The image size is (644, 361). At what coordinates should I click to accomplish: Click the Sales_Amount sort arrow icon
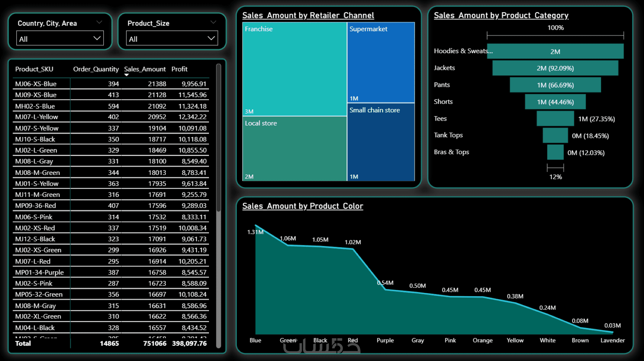(126, 75)
